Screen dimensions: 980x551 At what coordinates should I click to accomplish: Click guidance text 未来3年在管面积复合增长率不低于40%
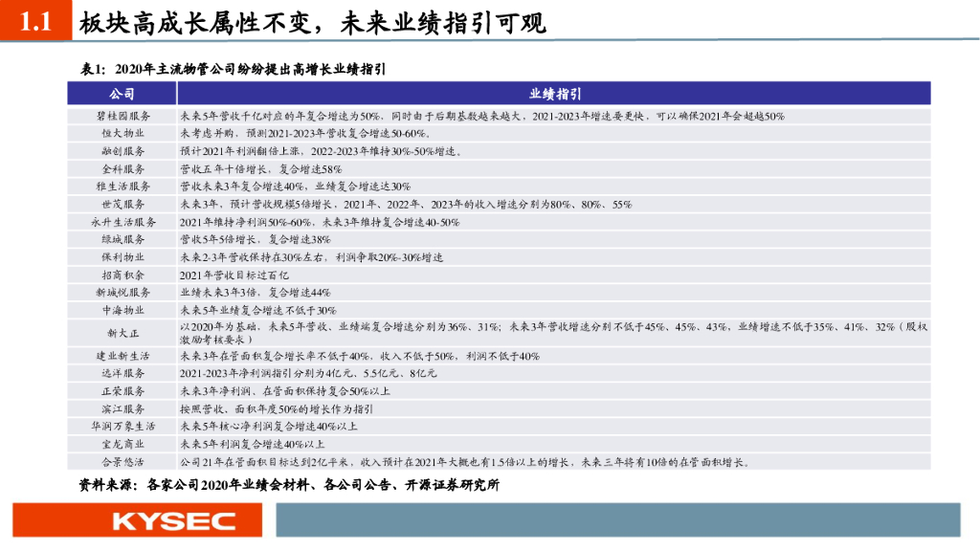[x=275, y=356]
